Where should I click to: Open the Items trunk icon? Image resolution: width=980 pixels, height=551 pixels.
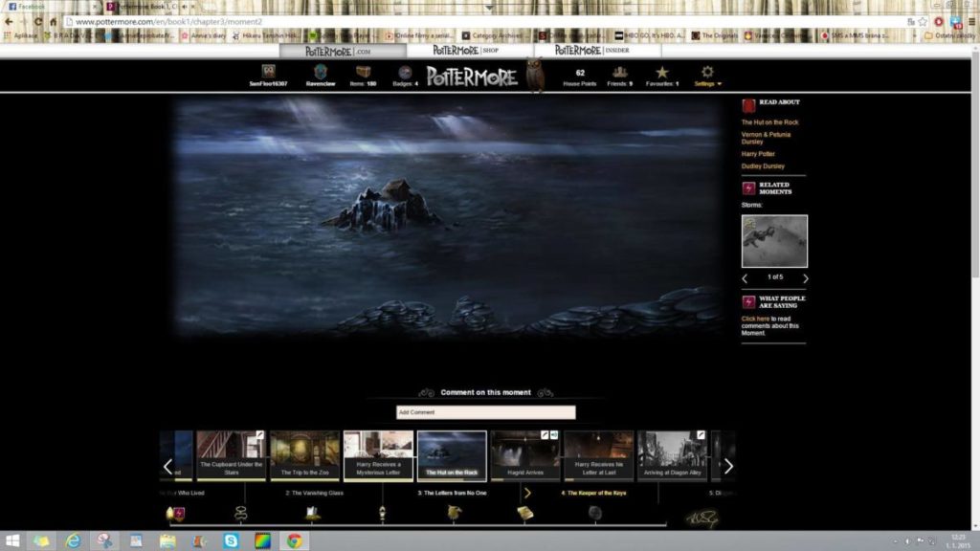coord(364,72)
